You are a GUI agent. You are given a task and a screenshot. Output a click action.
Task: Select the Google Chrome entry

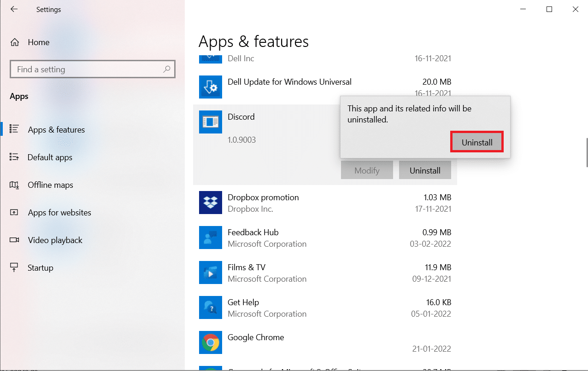click(x=325, y=343)
